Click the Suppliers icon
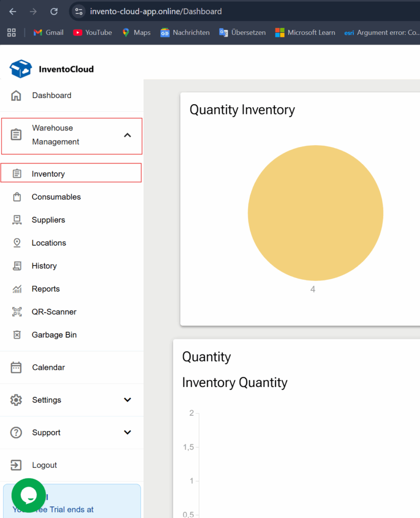The image size is (420, 518). point(17,220)
